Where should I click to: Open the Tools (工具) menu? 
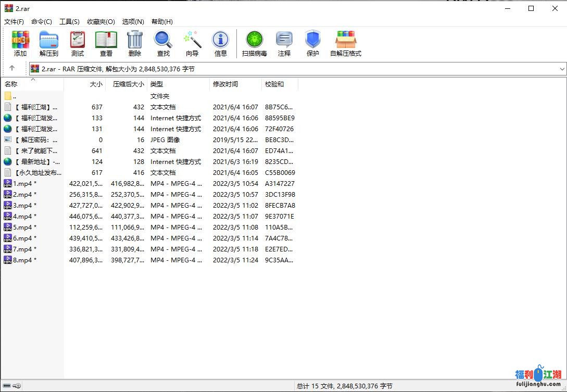click(69, 22)
